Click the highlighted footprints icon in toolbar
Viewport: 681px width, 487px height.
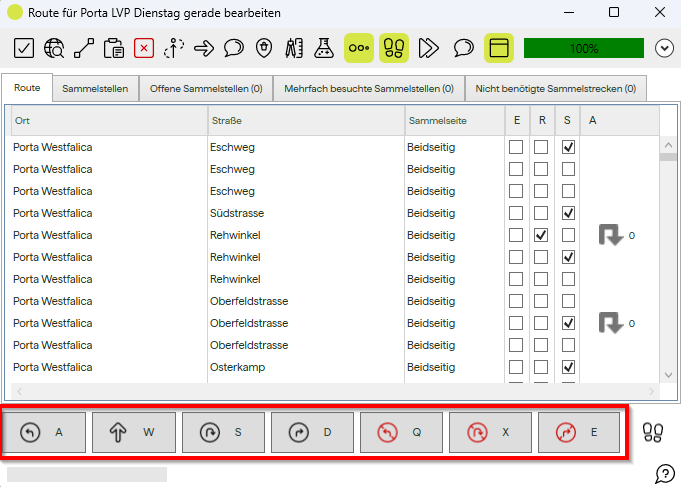tap(394, 47)
